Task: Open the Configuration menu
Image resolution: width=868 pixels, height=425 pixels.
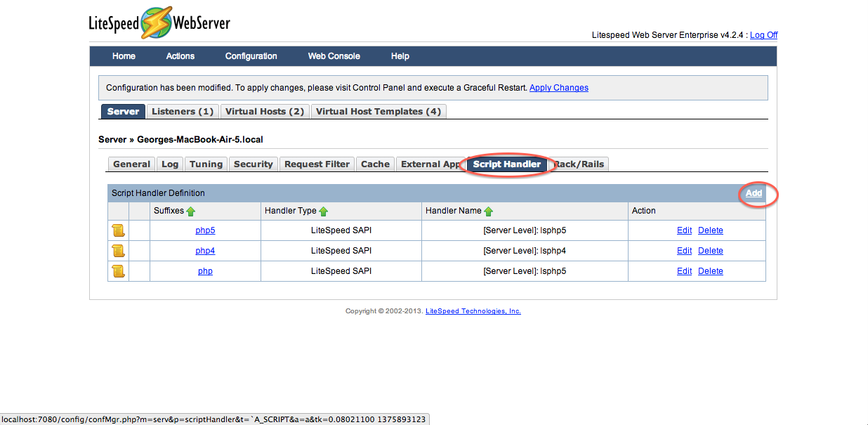Action: point(251,56)
